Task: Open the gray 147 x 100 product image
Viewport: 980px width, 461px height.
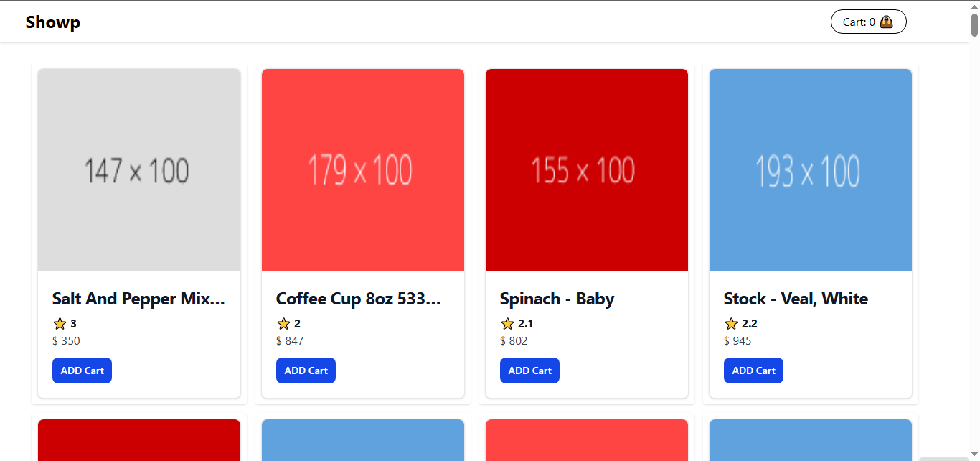Action: 139,170
